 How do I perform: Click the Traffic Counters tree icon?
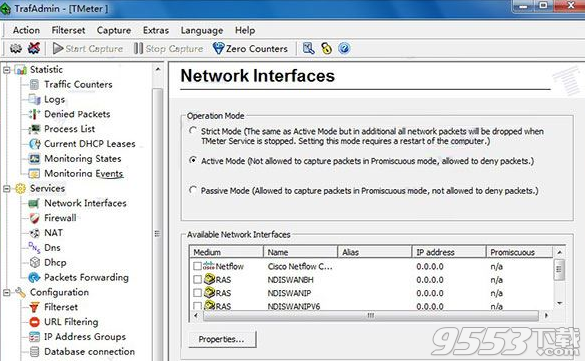[34, 85]
